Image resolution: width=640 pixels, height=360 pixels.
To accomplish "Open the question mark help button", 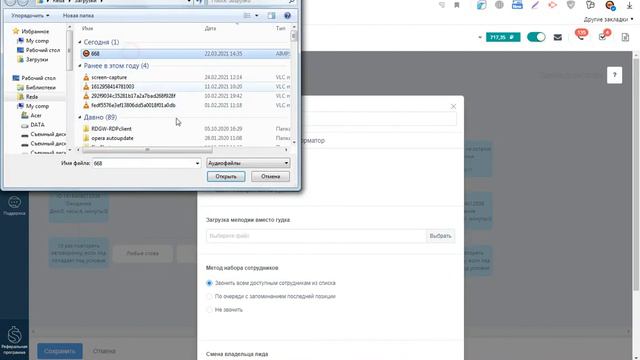I will coord(615,75).
